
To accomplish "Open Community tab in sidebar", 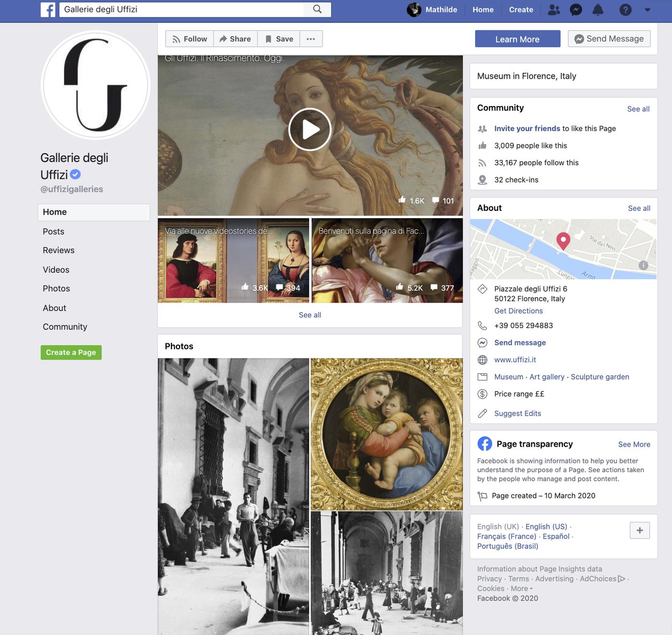I will click(x=65, y=327).
